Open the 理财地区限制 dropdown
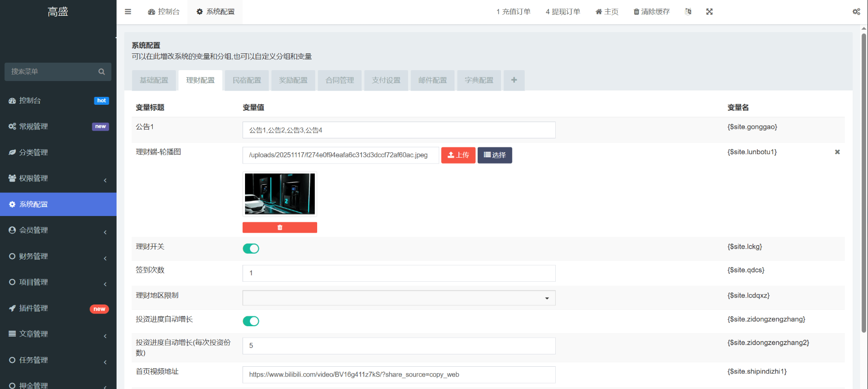 point(399,298)
